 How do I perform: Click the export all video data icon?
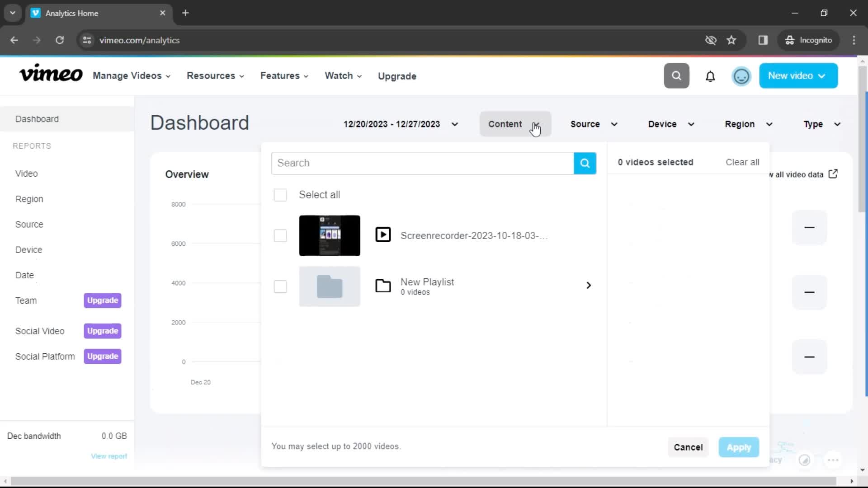(834, 174)
